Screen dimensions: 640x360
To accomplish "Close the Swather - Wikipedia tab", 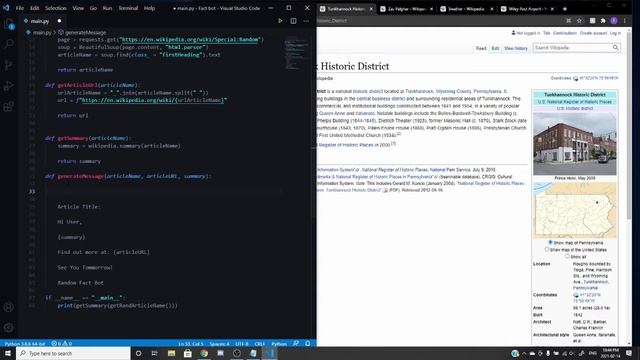I will [x=491, y=9].
